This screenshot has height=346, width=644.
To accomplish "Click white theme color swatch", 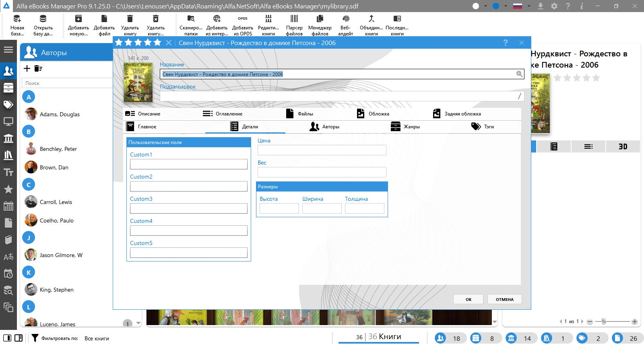I will [x=476, y=6].
